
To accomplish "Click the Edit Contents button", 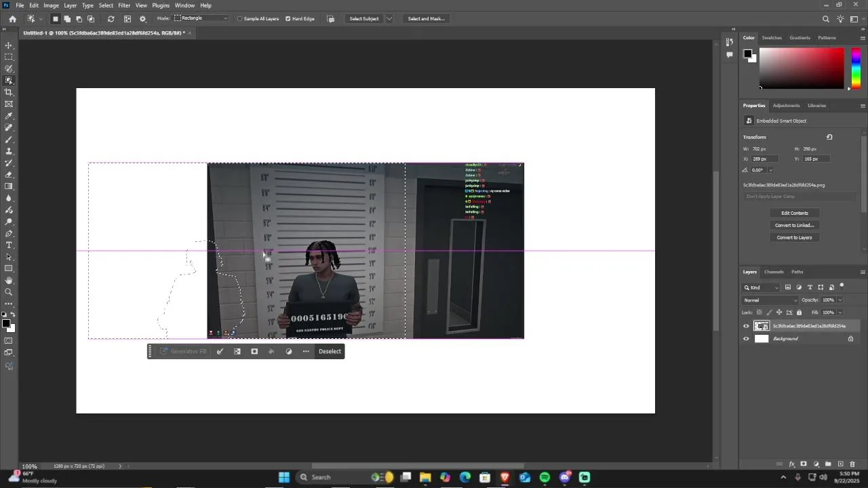I will click(x=794, y=213).
